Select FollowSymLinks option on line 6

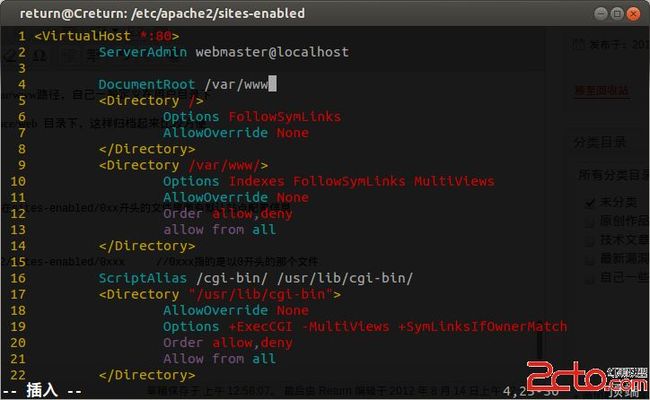(284, 116)
